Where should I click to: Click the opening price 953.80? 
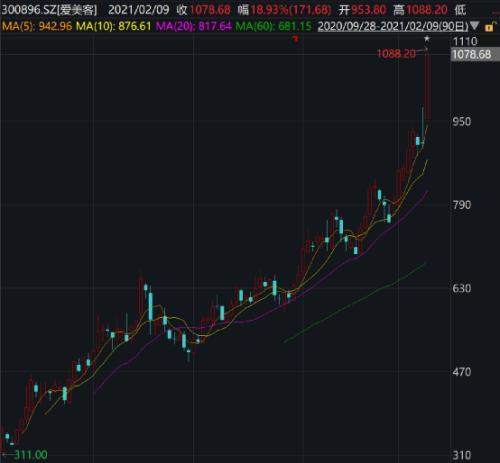368,10
